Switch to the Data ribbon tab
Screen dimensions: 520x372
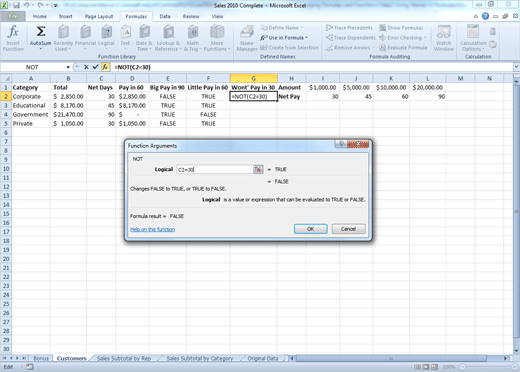[x=165, y=16]
